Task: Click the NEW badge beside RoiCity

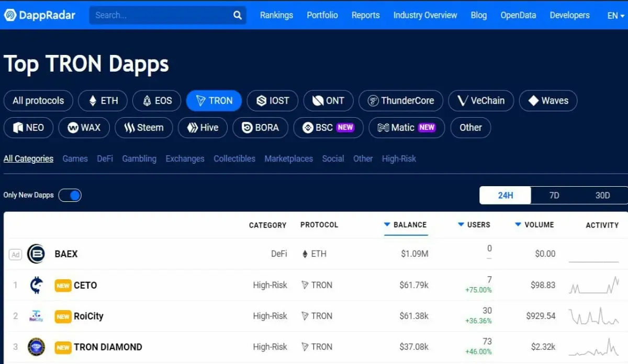Action: [x=63, y=316]
